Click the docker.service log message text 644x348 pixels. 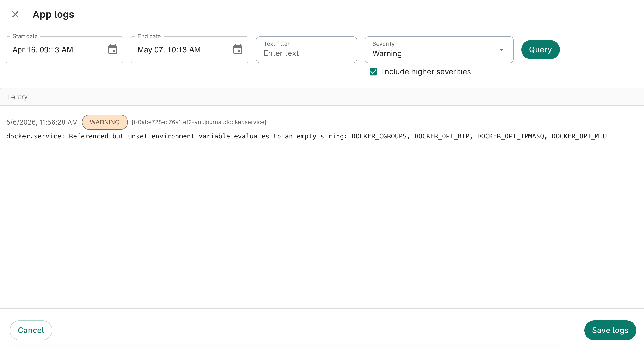[x=306, y=136]
